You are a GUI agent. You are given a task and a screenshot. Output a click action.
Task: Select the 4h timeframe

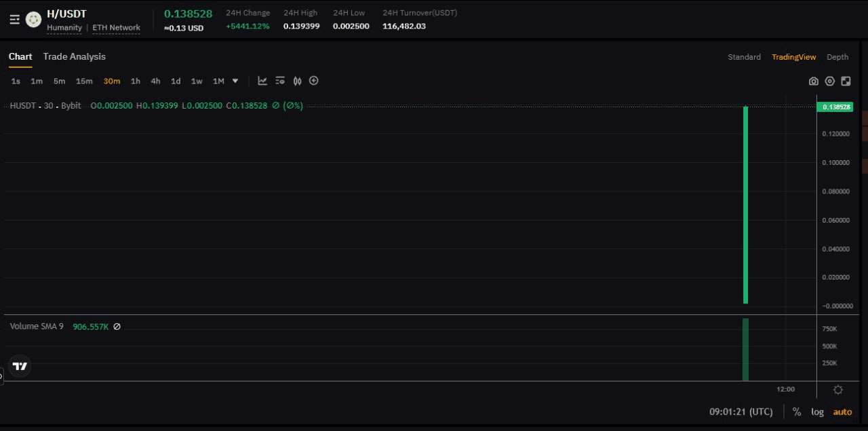(155, 81)
